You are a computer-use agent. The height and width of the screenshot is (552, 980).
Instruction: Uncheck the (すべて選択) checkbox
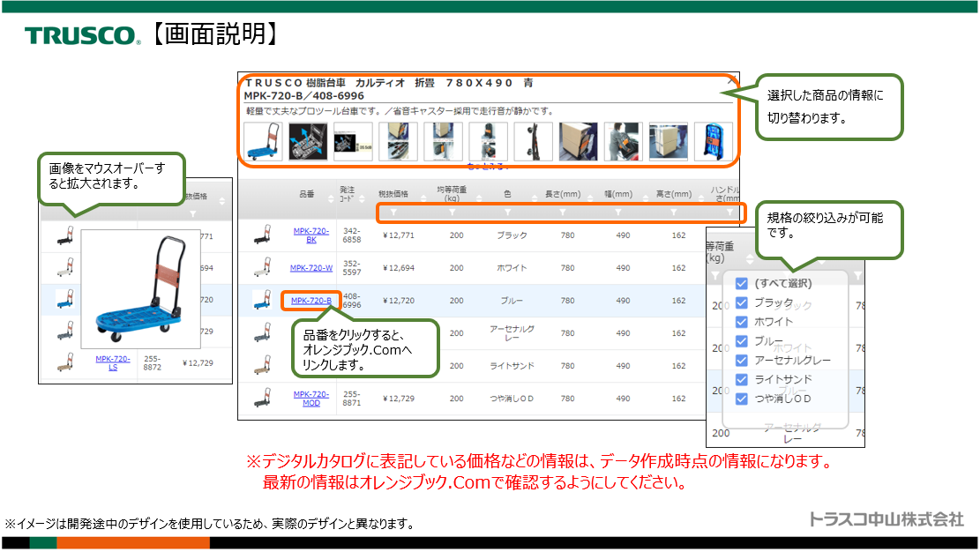click(x=742, y=284)
